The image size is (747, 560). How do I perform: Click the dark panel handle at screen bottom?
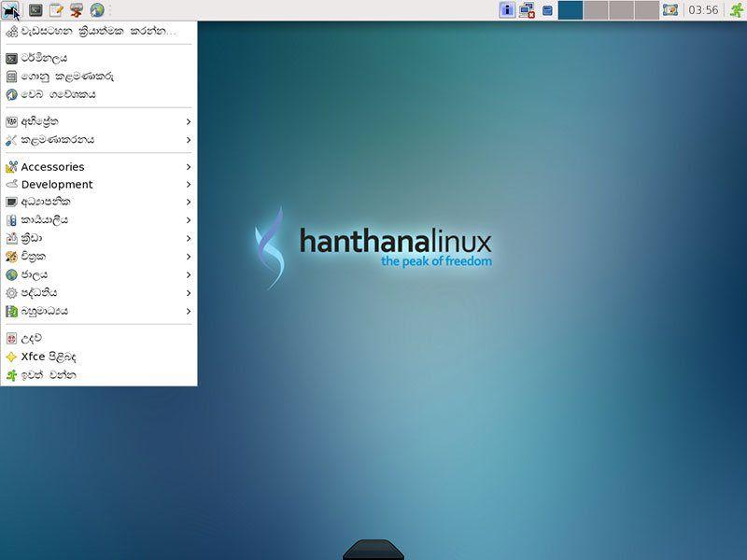(x=373, y=550)
